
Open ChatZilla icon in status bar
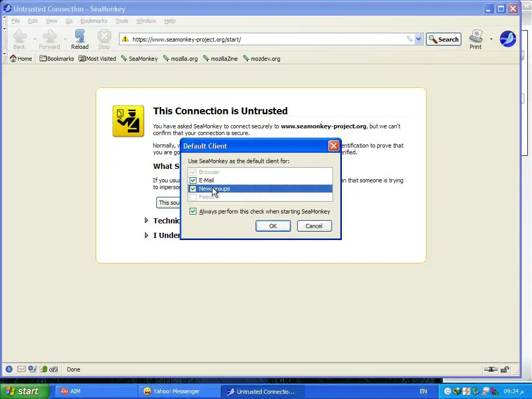54,369
